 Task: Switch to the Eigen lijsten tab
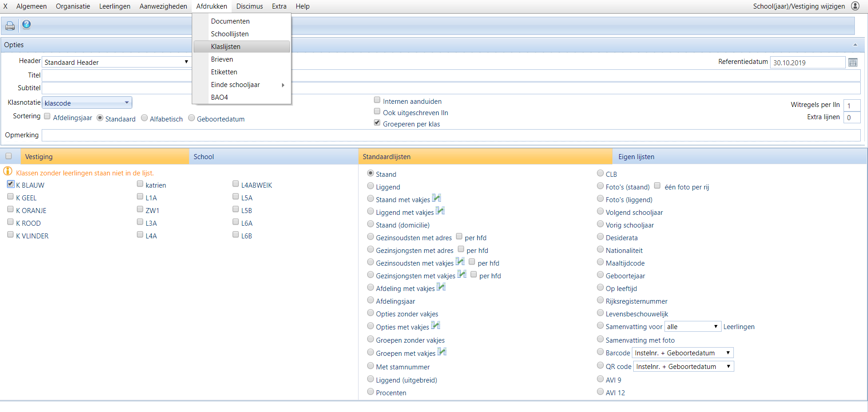(x=740, y=156)
